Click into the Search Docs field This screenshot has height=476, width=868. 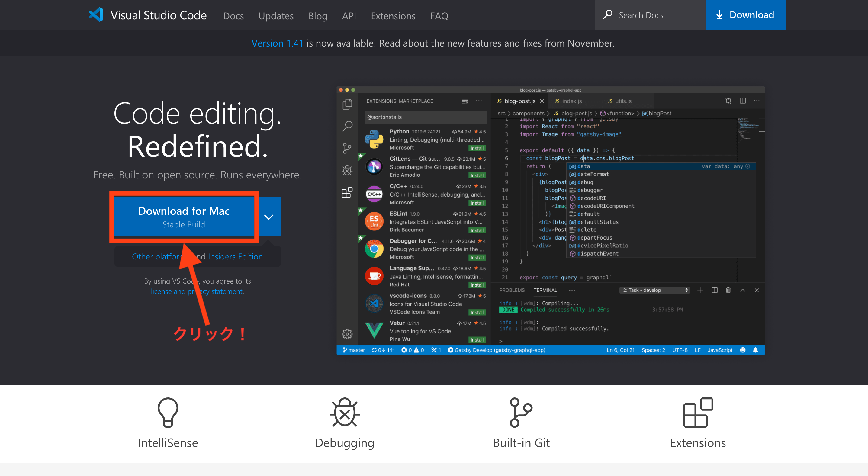tap(650, 15)
